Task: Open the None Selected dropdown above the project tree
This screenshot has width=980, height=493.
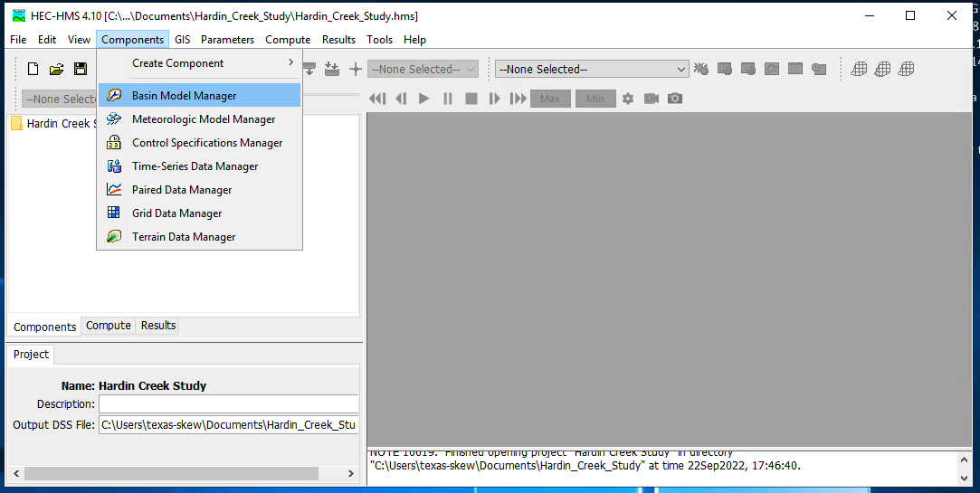Action: pyautogui.click(x=60, y=100)
